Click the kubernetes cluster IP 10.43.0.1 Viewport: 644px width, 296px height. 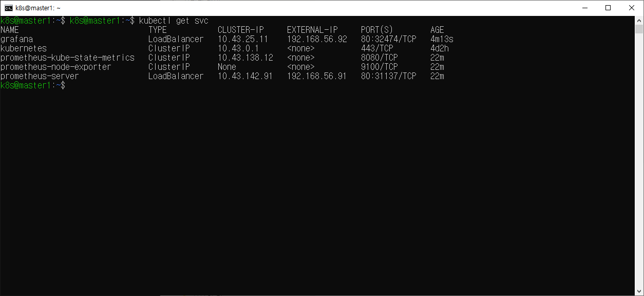[x=238, y=48]
